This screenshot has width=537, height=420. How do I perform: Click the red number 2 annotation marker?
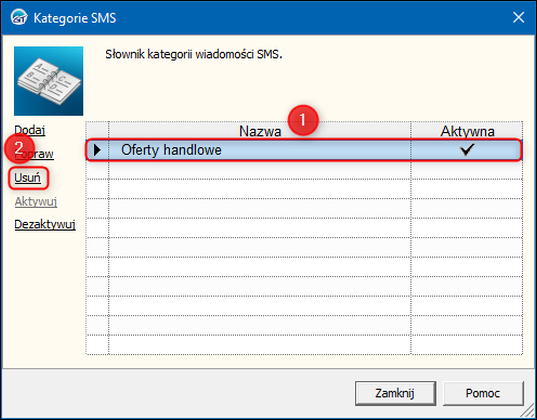19,148
